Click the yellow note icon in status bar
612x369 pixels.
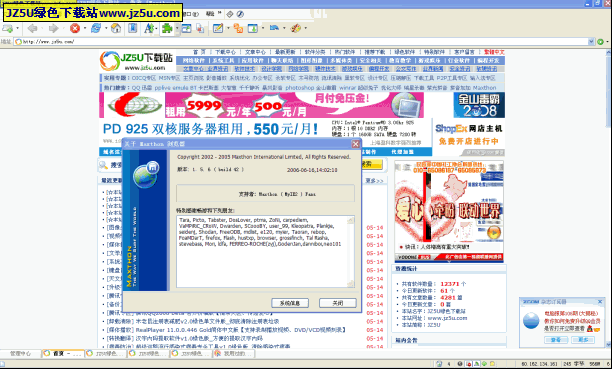493,364
